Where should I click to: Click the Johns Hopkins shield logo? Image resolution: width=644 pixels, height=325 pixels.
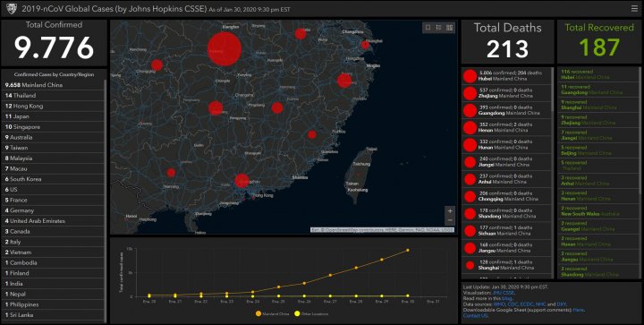[x=12, y=9]
